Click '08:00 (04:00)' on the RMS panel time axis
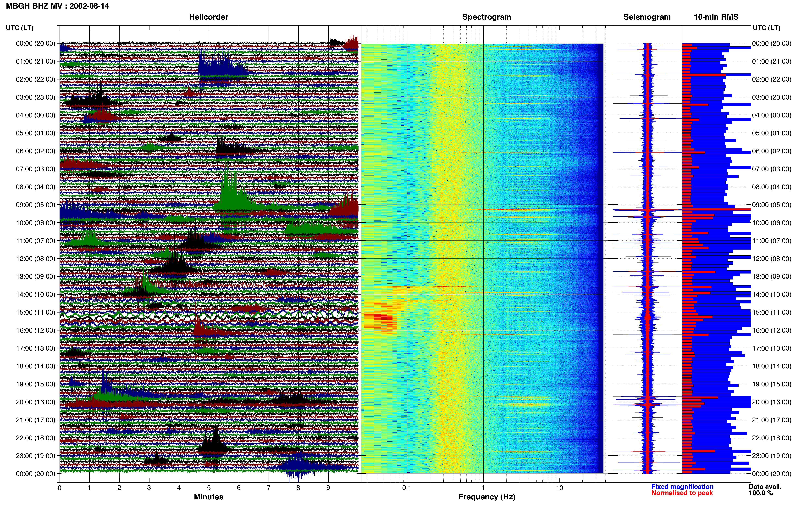The width and height of the screenshot is (812, 508). (x=772, y=187)
